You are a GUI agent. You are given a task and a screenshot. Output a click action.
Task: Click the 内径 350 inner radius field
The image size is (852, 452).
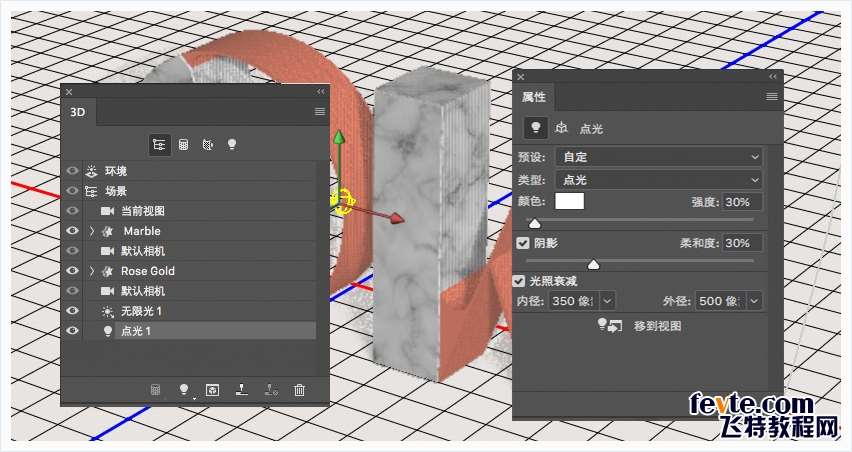574,300
